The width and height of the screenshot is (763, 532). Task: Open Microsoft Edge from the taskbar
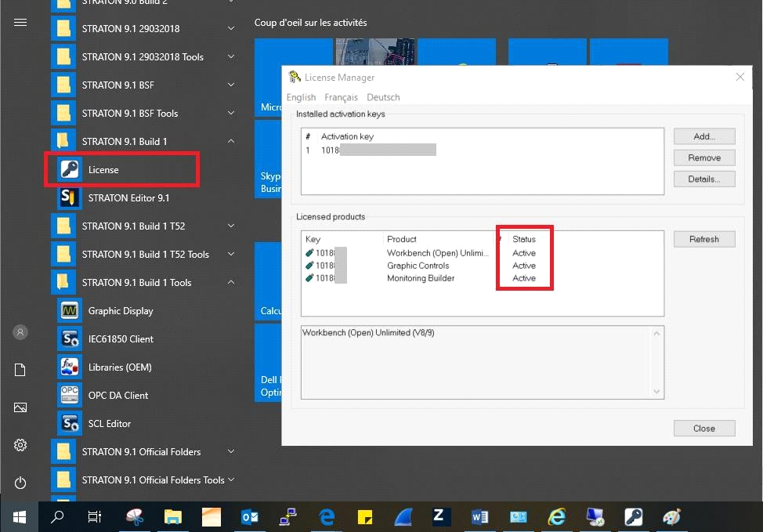click(x=327, y=517)
